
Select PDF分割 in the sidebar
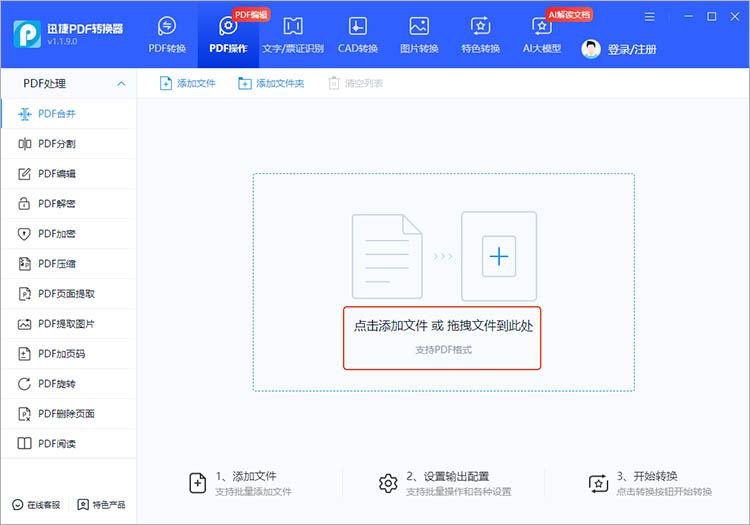[68, 143]
